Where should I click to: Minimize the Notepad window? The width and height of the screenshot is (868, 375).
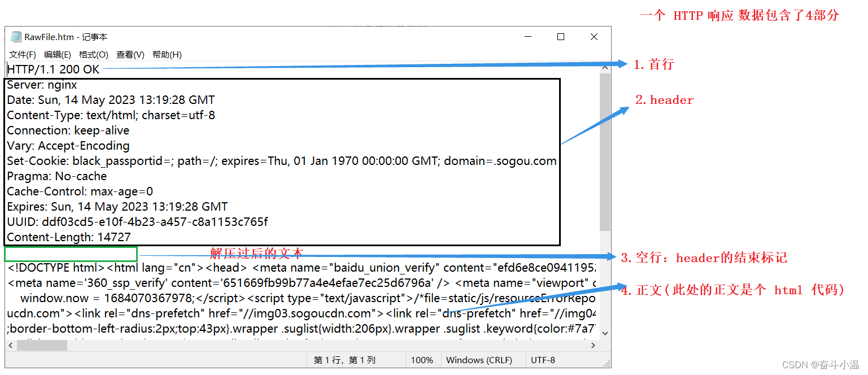(528, 37)
